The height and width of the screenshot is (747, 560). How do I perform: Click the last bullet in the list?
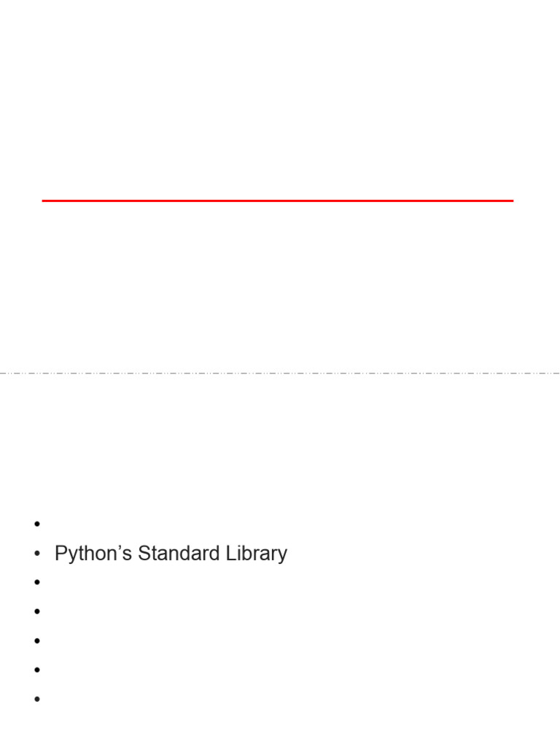click(36, 699)
